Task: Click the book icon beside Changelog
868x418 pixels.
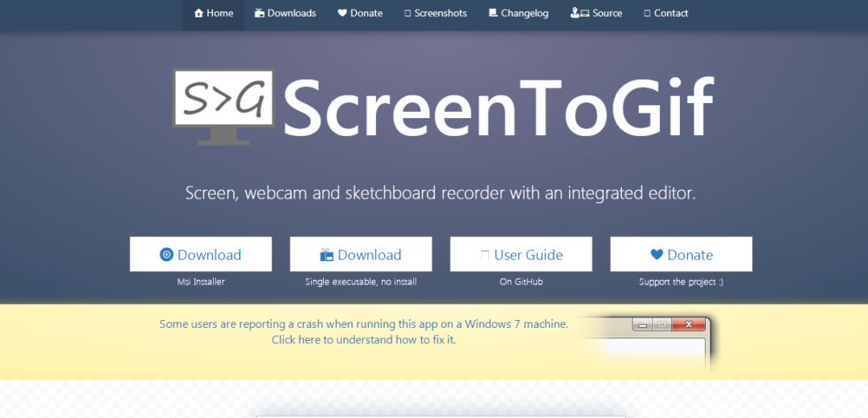Action: pyautogui.click(x=493, y=14)
